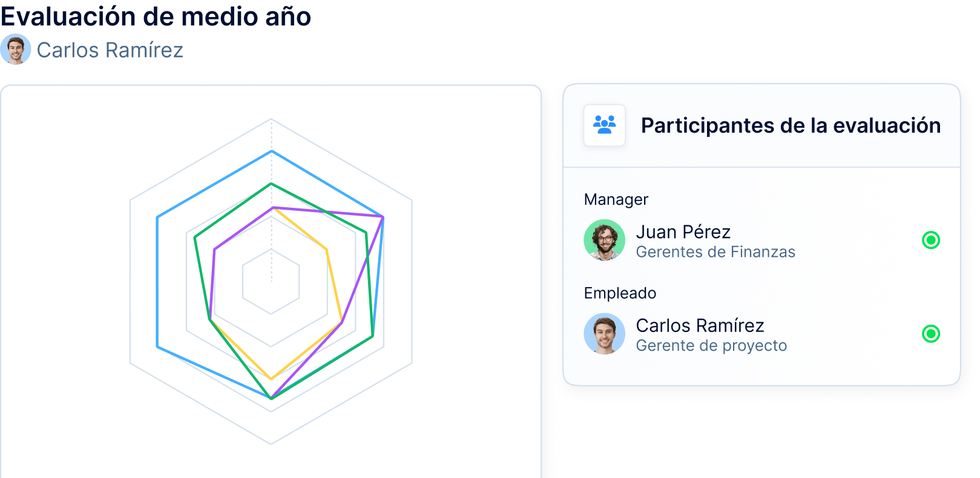Click the Carlos Ramírez name under title
Viewport: 980px width, 478px height.
click(x=110, y=50)
